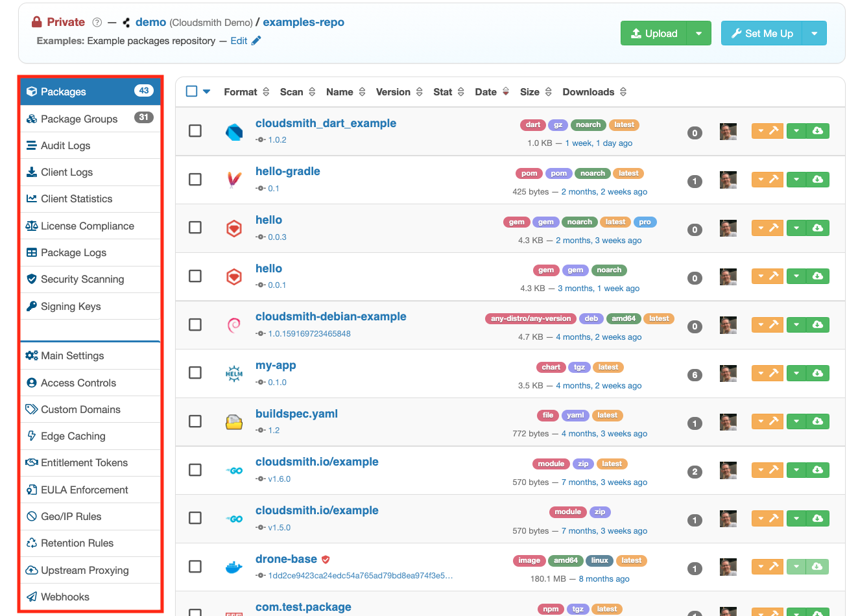Click the Go icon for cloudsmith.io/example v1.6.0

234,470
